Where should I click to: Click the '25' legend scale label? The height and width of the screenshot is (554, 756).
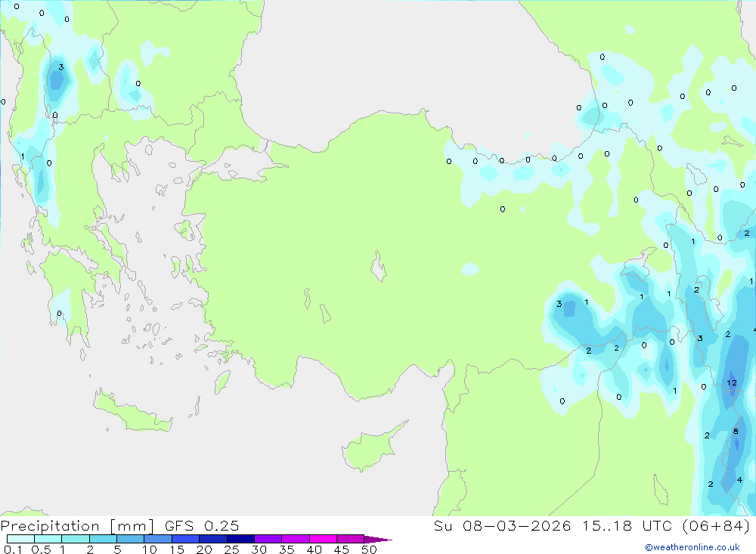pos(231,549)
